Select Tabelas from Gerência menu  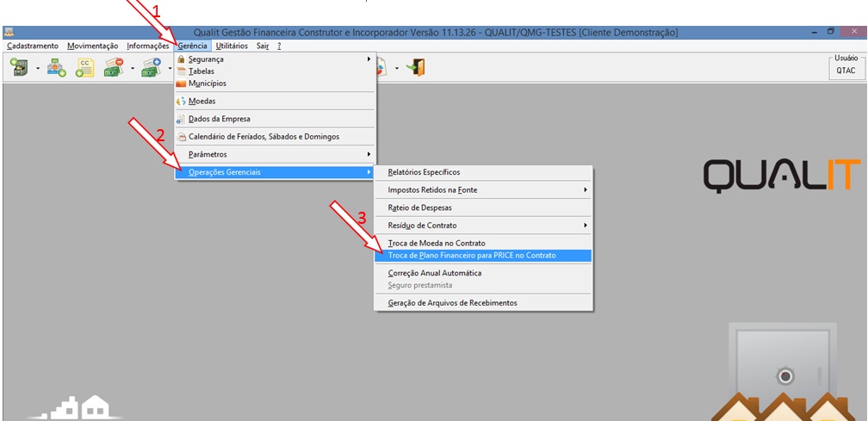[275, 71]
